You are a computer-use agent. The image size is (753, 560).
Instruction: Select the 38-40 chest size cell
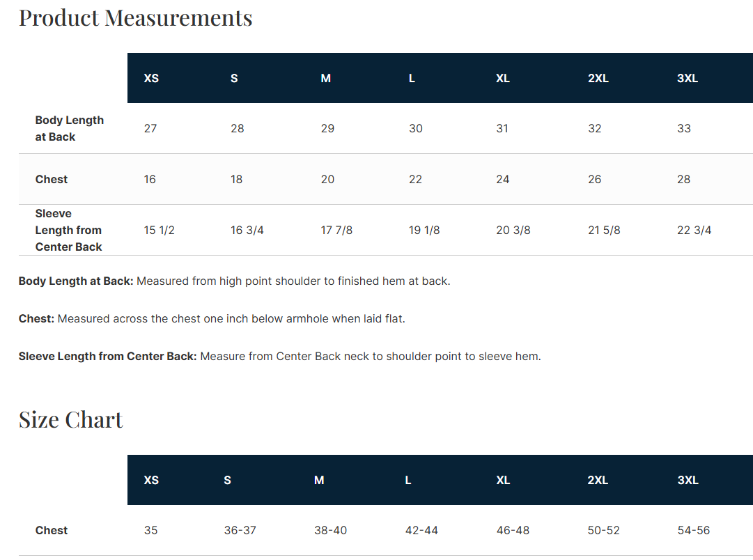(330, 530)
